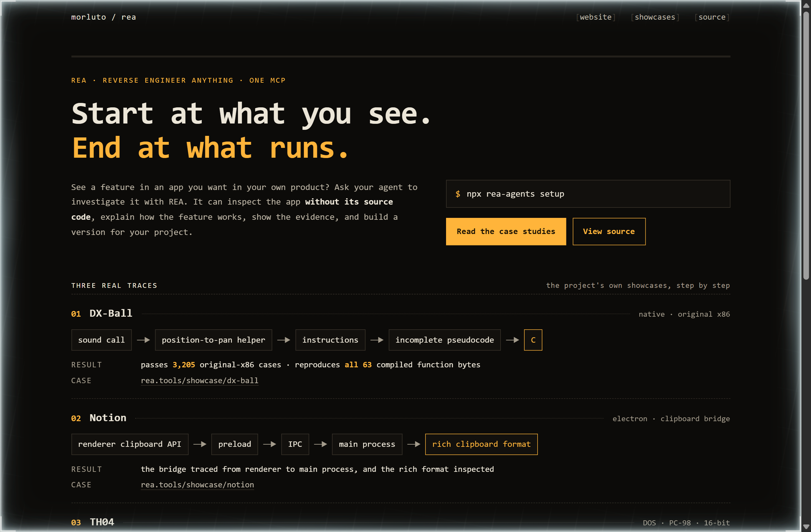The image size is (811, 532).
Task: Click the Notion trace heading
Action: point(108,418)
